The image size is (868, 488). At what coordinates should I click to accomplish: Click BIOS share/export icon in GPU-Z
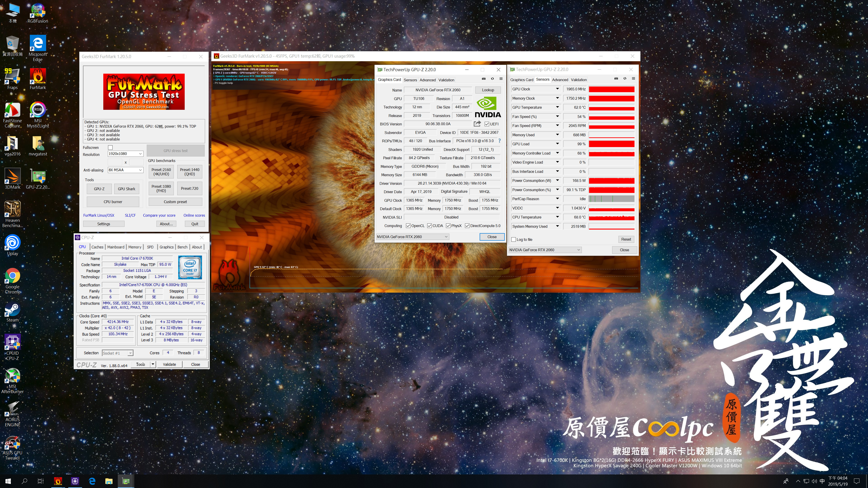click(477, 124)
